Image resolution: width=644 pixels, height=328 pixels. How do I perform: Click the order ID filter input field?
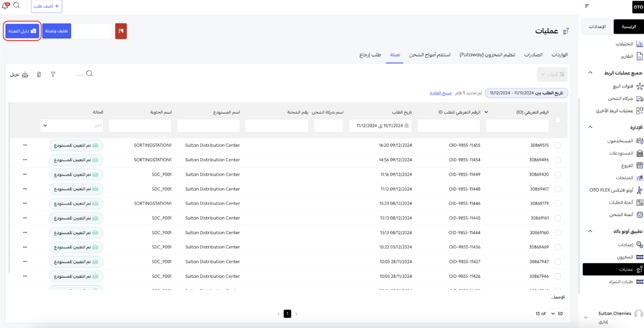tap(448, 125)
